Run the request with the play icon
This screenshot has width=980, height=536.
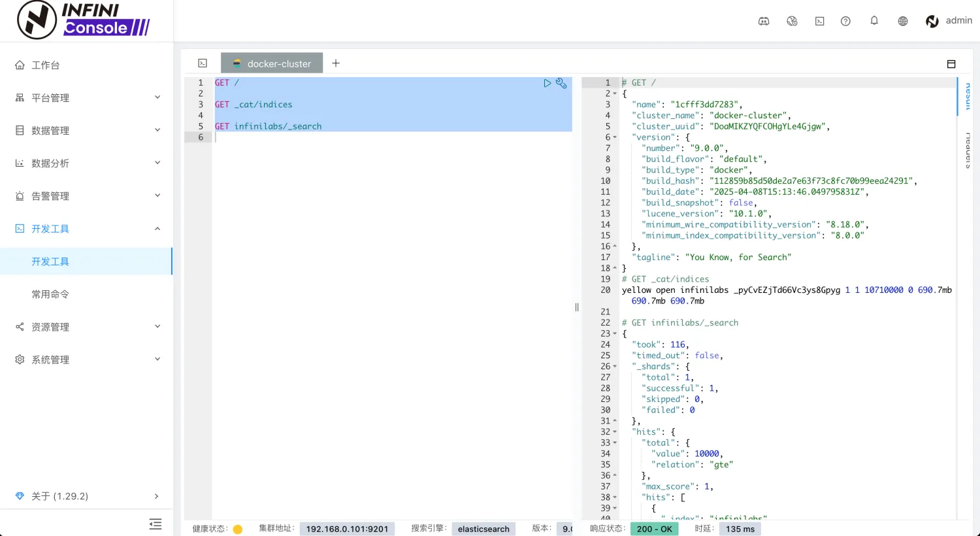[547, 83]
